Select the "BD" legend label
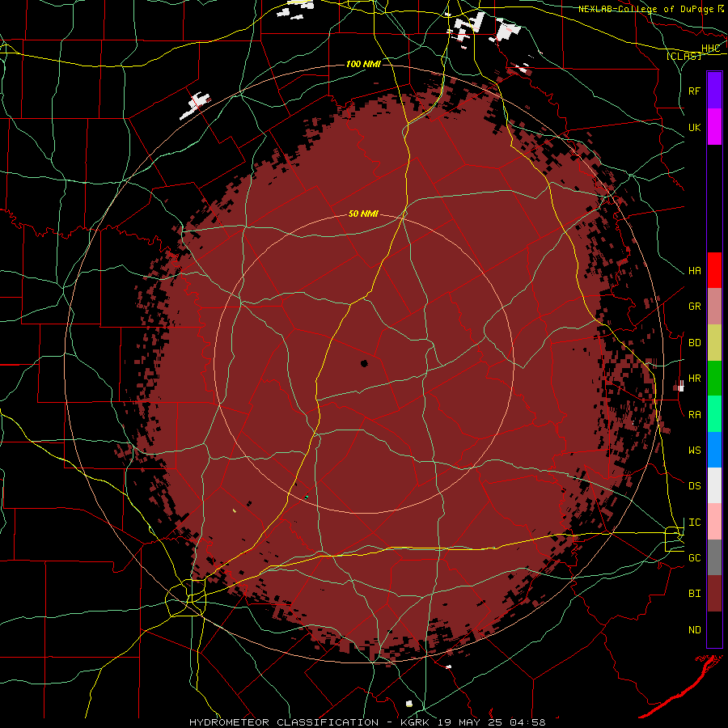This screenshot has height=728, width=728. coord(694,343)
